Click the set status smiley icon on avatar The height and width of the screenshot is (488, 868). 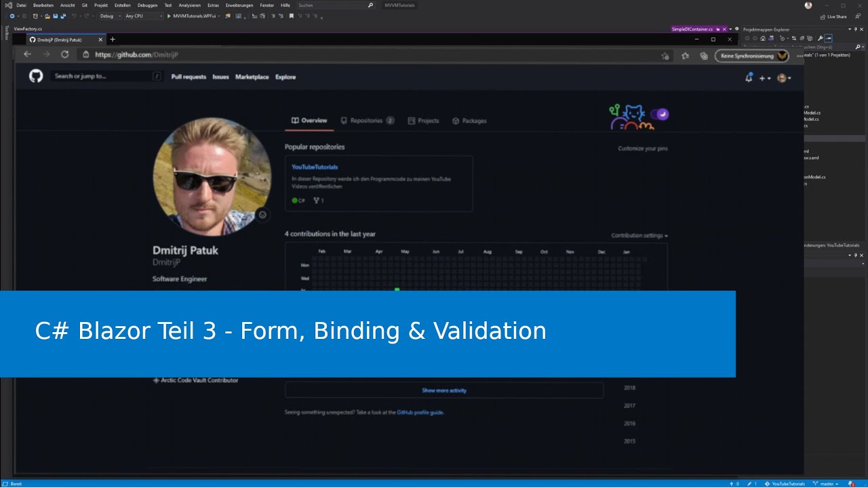point(262,215)
